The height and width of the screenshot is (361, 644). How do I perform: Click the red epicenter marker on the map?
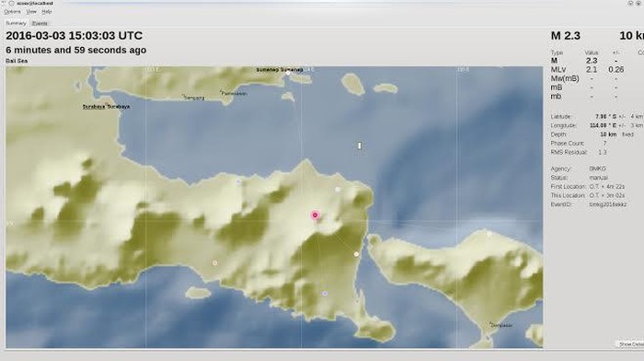315,215
